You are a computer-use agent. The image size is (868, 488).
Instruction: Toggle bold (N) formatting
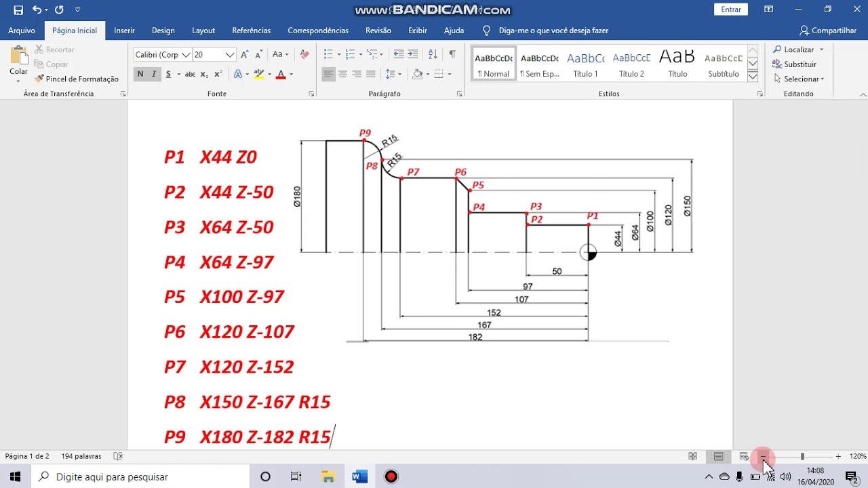[140, 74]
